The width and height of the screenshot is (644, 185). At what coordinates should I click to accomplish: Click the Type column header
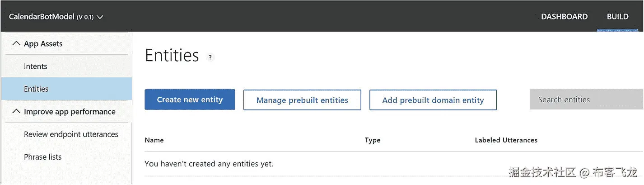(x=372, y=140)
